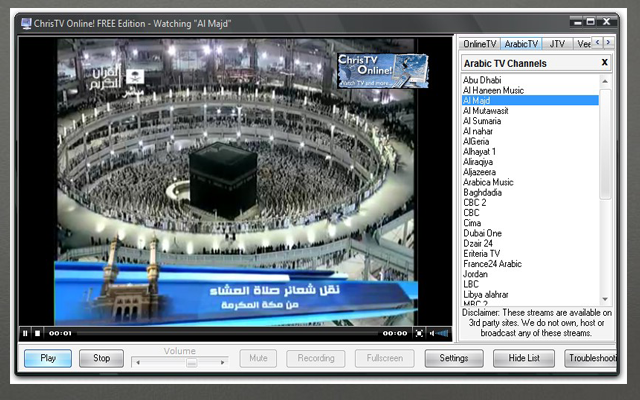This screenshot has height=400, width=640.
Task: Toggle the player's fullscreen icon
Action: [419, 333]
